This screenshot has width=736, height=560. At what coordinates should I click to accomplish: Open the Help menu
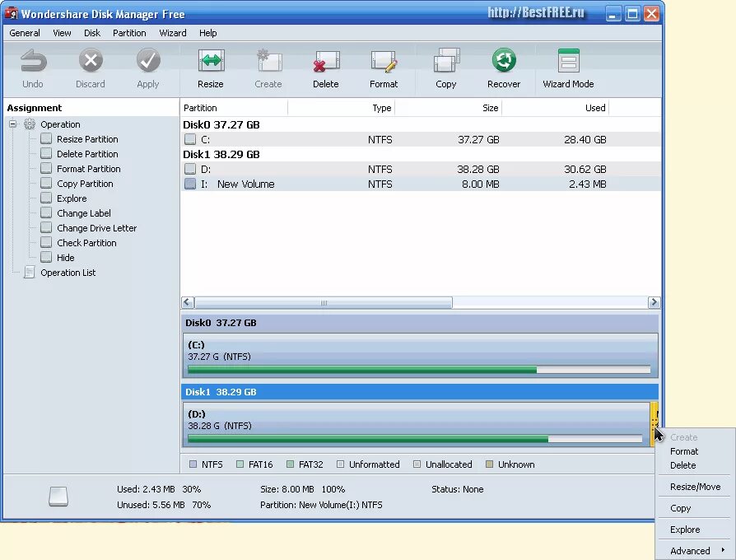click(208, 33)
